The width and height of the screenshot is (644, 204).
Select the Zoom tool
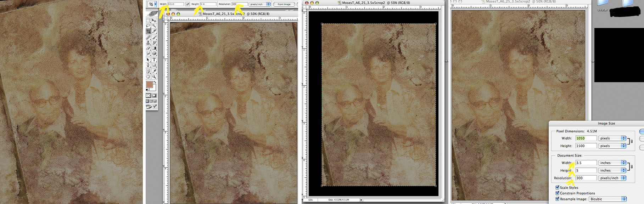click(x=154, y=76)
